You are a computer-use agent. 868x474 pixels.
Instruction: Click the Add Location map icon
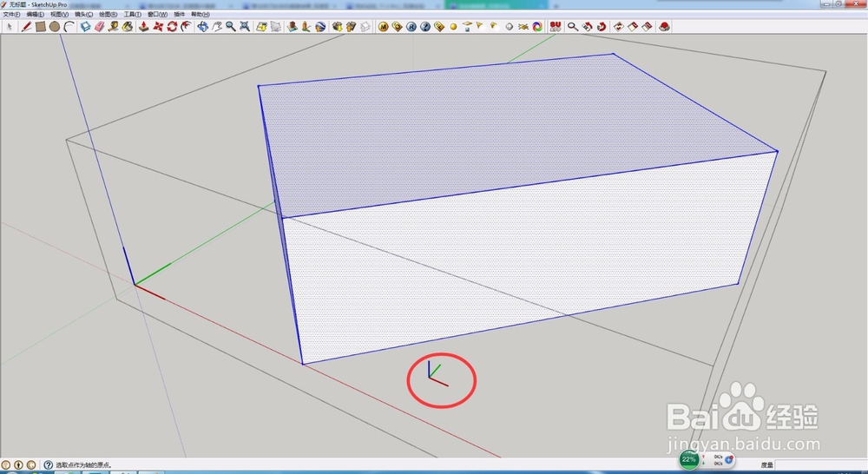[261, 27]
